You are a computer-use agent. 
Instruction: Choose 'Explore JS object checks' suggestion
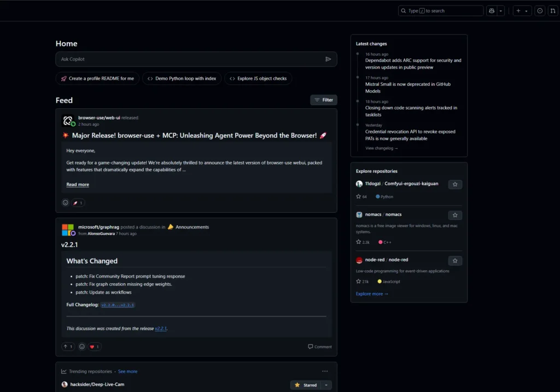[x=258, y=79]
